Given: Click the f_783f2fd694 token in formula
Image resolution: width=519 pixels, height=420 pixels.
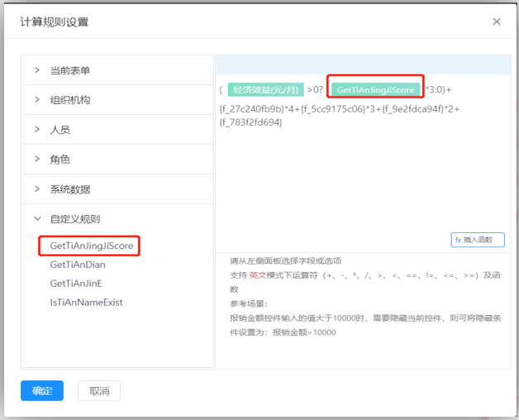Looking at the screenshot, I should pyautogui.click(x=251, y=122).
